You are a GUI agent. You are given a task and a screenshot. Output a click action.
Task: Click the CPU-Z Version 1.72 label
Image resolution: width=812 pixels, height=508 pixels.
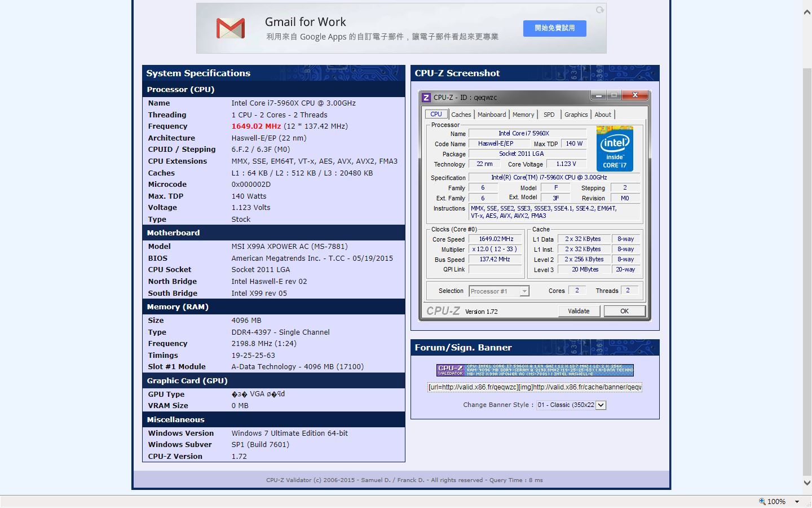(481, 312)
